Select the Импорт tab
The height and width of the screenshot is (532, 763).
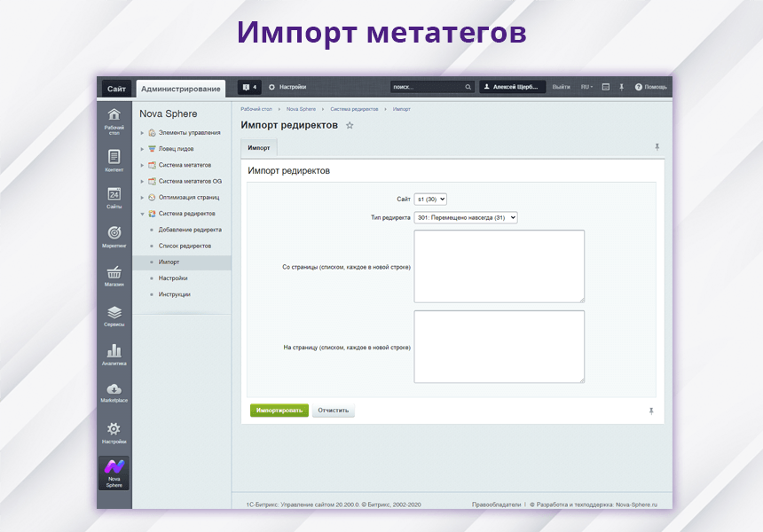[x=259, y=147]
